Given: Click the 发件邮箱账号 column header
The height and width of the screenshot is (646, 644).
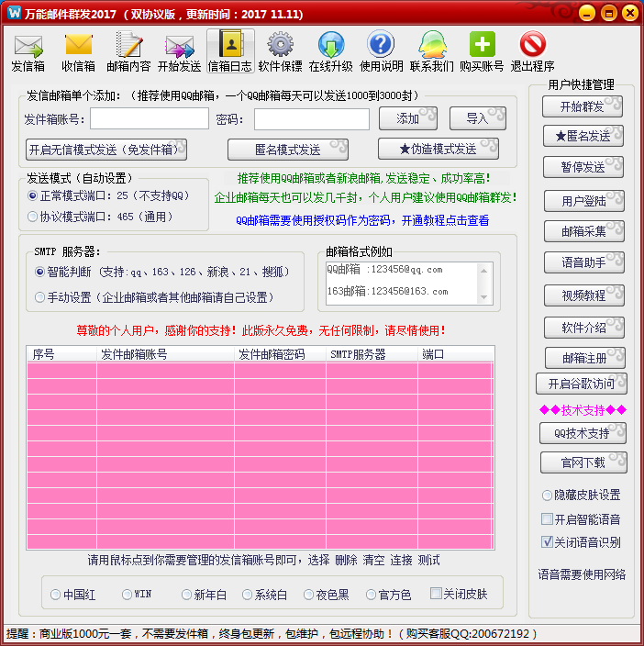Looking at the screenshot, I should tap(165, 354).
